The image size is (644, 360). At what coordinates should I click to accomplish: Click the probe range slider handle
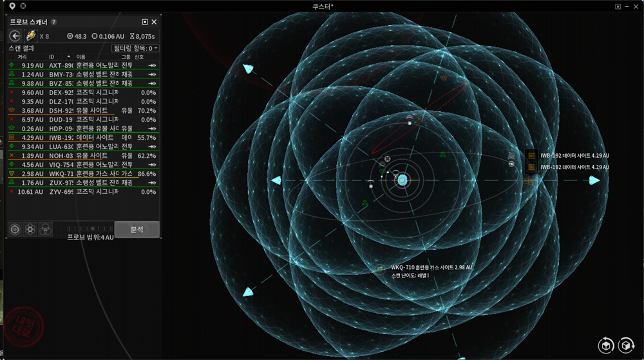click(92, 229)
